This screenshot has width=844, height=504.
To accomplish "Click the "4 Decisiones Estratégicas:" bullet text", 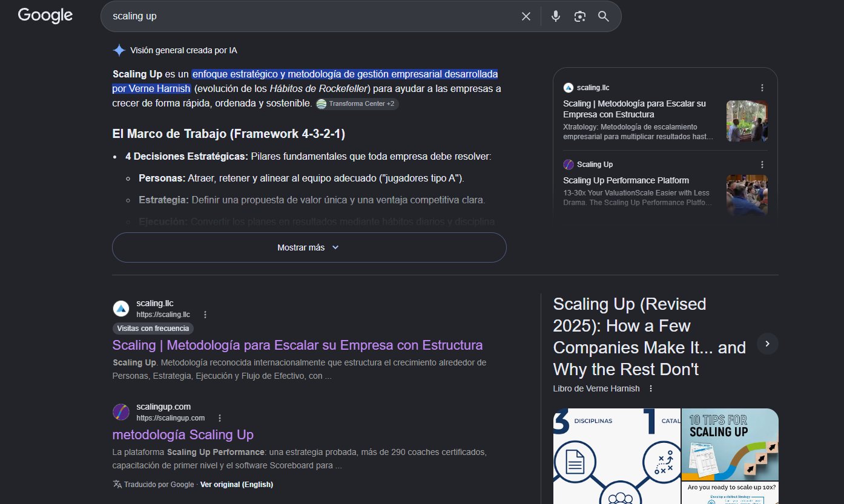I will pyautogui.click(x=186, y=157).
